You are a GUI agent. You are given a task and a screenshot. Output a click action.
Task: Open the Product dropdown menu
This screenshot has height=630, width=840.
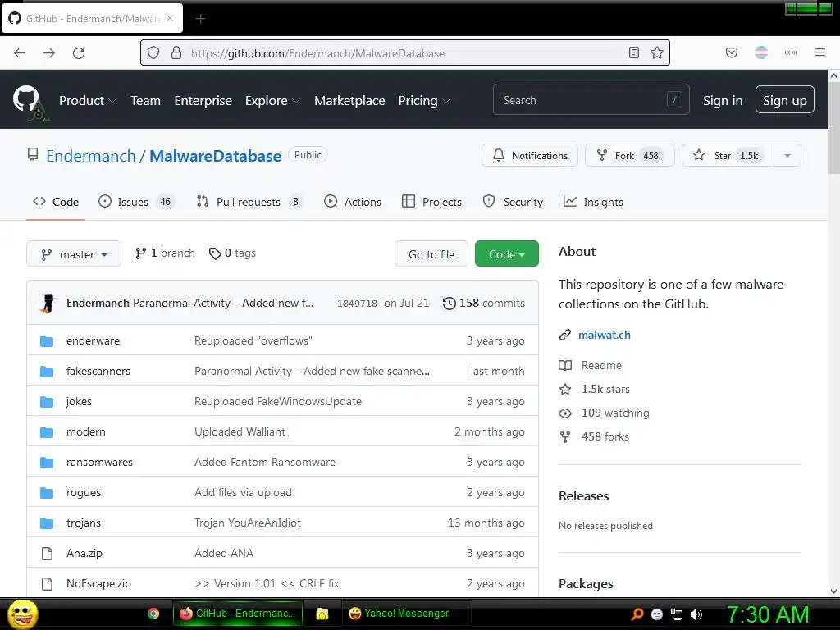click(87, 100)
